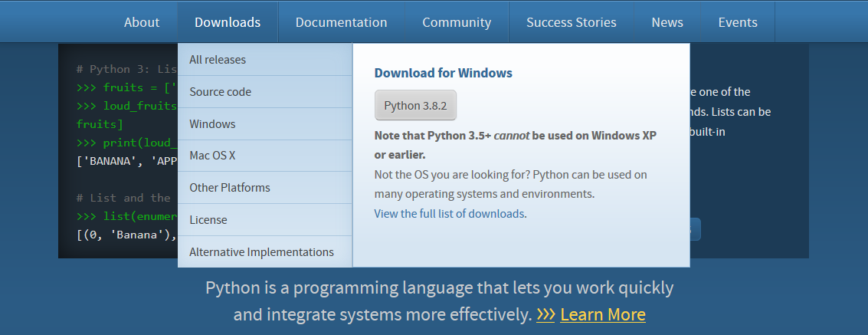The height and width of the screenshot is (335, 868).
Task: Open the License menu entry
Action: 264,220
